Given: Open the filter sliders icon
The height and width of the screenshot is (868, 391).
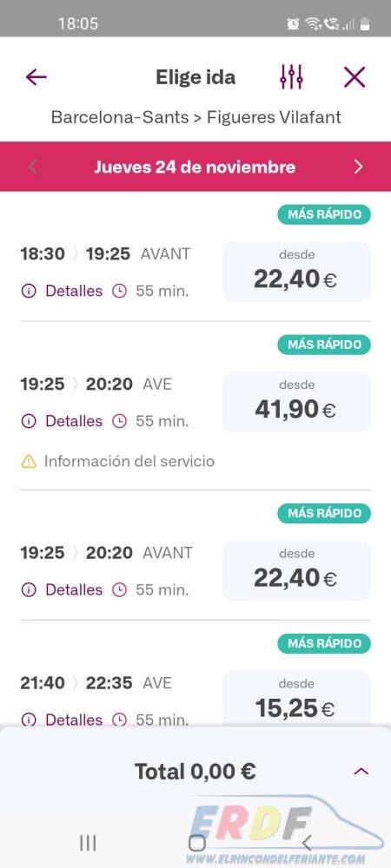Looking at the screenshot, I should pyautogui.click(x=291, y=77).
